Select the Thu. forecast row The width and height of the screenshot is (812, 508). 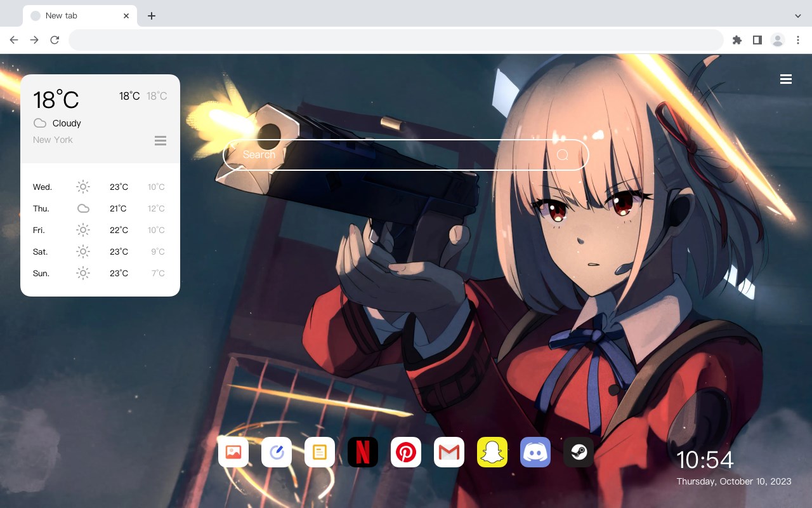100,208
